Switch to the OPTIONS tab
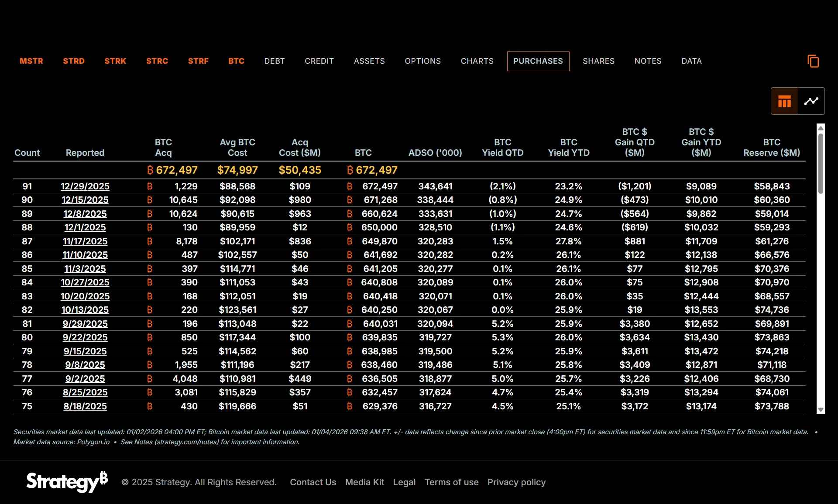The height and width of the screenshot is (504, 838). coord(422,61)
